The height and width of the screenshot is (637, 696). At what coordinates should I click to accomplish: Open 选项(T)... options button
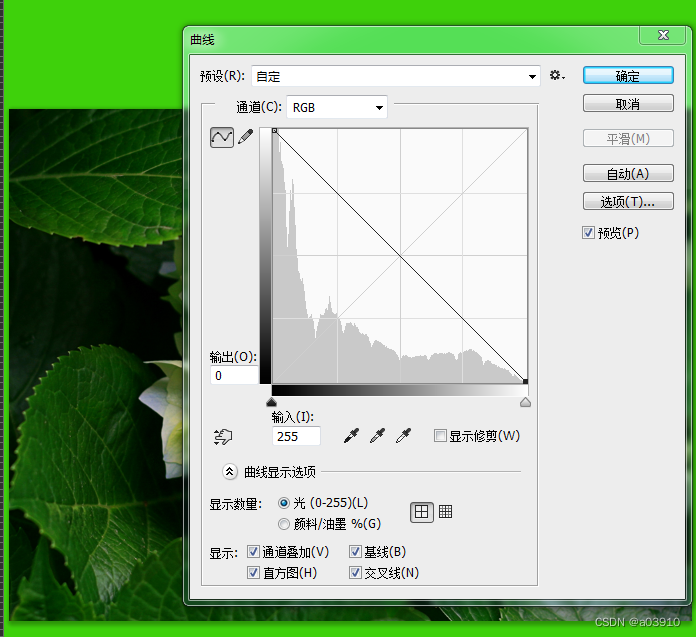[x=628, y=202]
